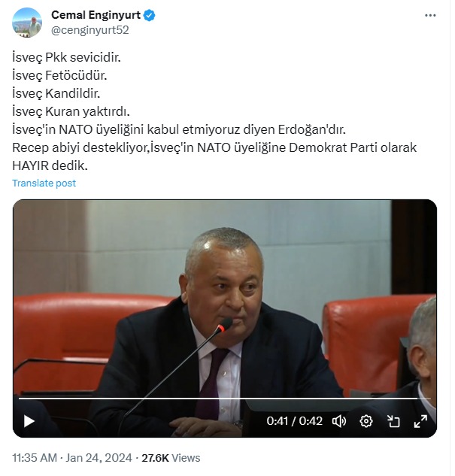Open the video in picture-in-picture mode

tap(393, 421)
